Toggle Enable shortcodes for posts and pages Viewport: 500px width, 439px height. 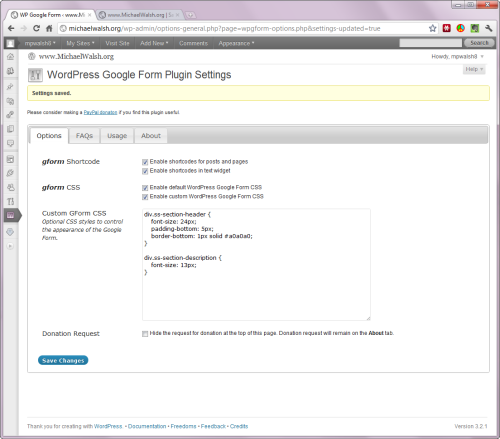pyautogui.click(x=145, y=162)
